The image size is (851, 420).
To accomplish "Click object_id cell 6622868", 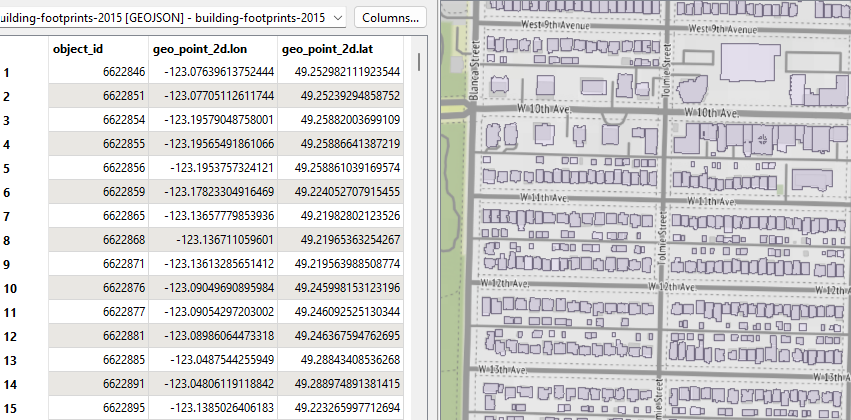I will pos(98,240).
